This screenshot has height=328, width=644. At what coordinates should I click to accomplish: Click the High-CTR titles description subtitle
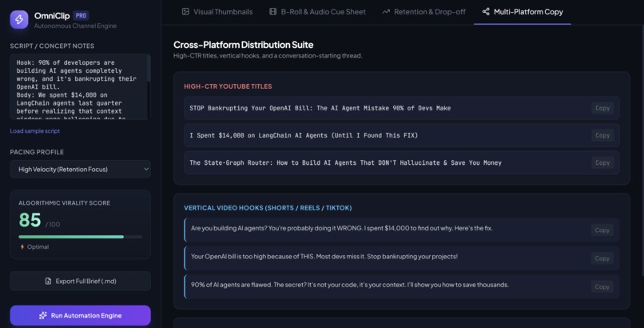[268, 55]
